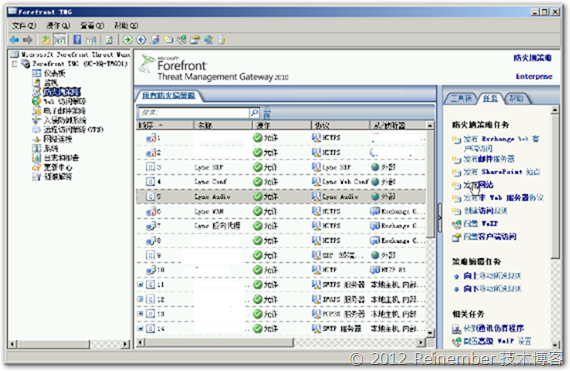The image size is (570, 371).
Task: Switch to the 工具箱 tab
Action: point(461,98)
